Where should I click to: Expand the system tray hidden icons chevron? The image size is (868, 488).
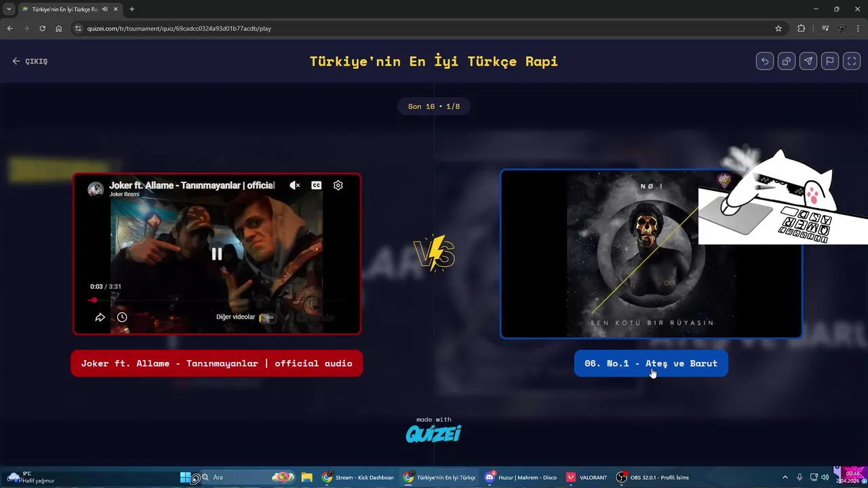click(x=785, y=477)
